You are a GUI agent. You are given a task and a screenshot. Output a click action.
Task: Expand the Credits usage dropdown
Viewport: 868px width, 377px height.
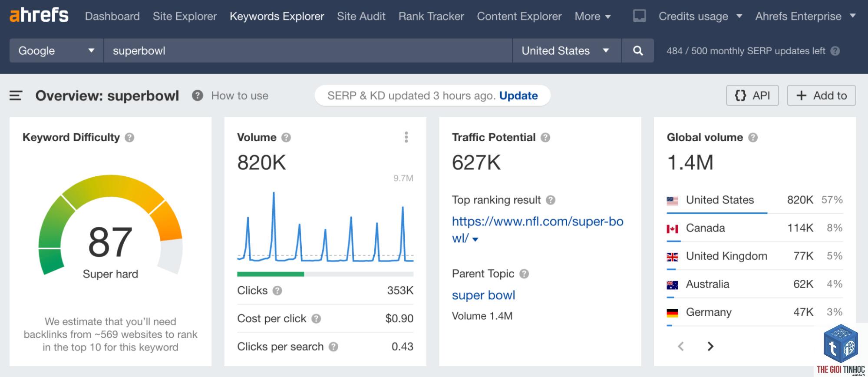[x=700, y=17]
